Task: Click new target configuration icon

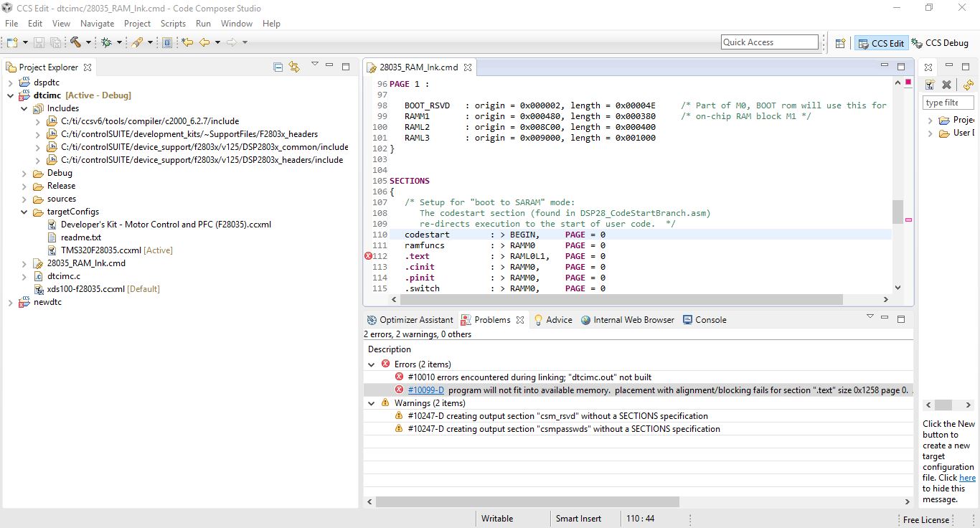Action: [929, 85]
